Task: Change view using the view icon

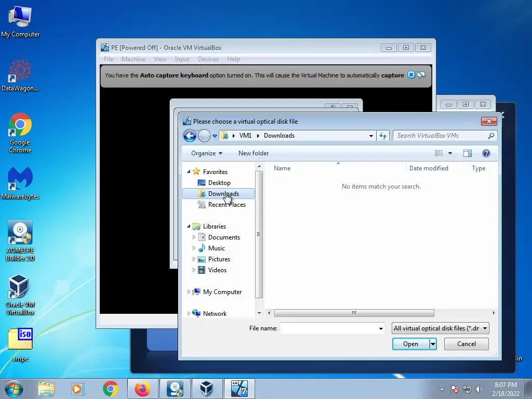Action: tap(438, 153)
